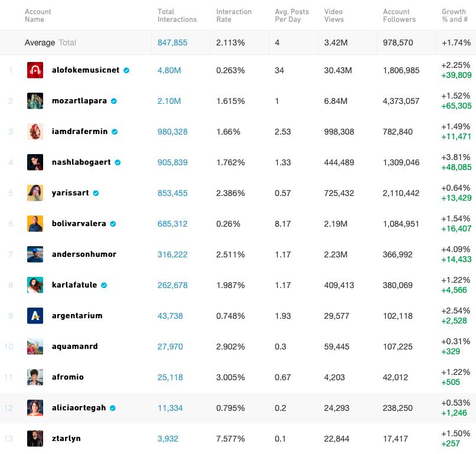Sort by Total Interactions column header
Image resolution: width=476 pixels, height=454 pixels.
coord(177,15)
